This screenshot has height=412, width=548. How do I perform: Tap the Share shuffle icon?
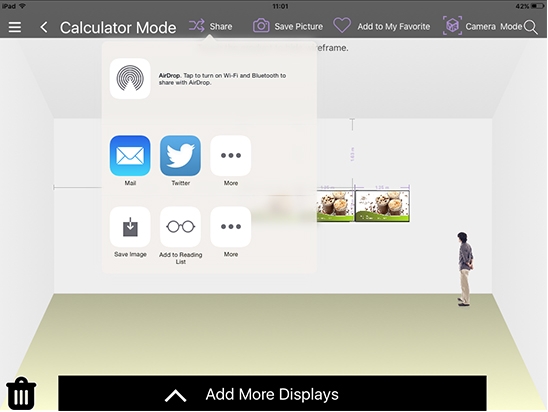click(197, 26)
